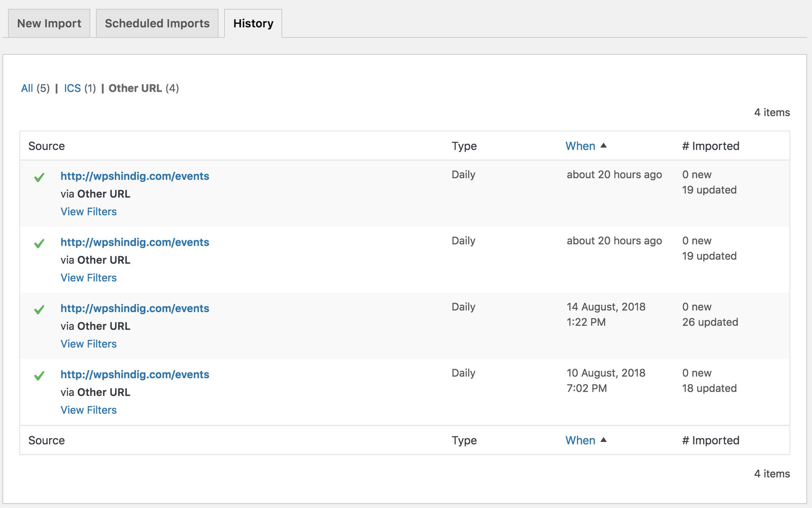Switch to the New Import tab

[48, 23]
